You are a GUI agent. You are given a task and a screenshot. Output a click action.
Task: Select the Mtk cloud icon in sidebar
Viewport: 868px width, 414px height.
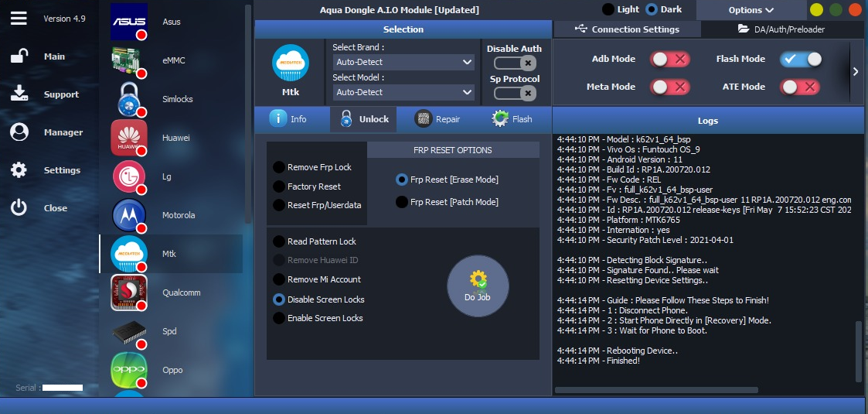(129, 253)
